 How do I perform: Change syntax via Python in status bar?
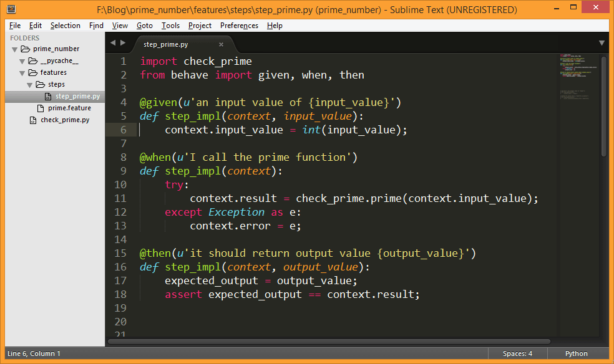click(x=576, y=353)
